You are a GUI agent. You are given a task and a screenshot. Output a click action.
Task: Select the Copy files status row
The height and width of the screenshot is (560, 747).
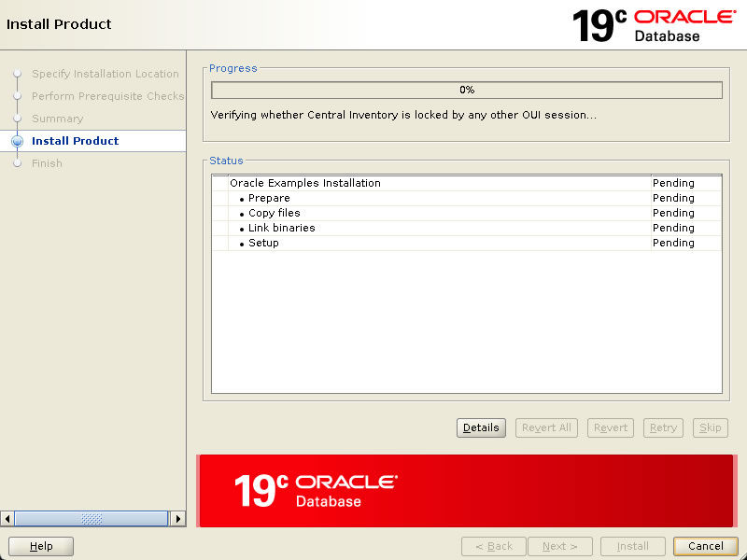[467, 213]
